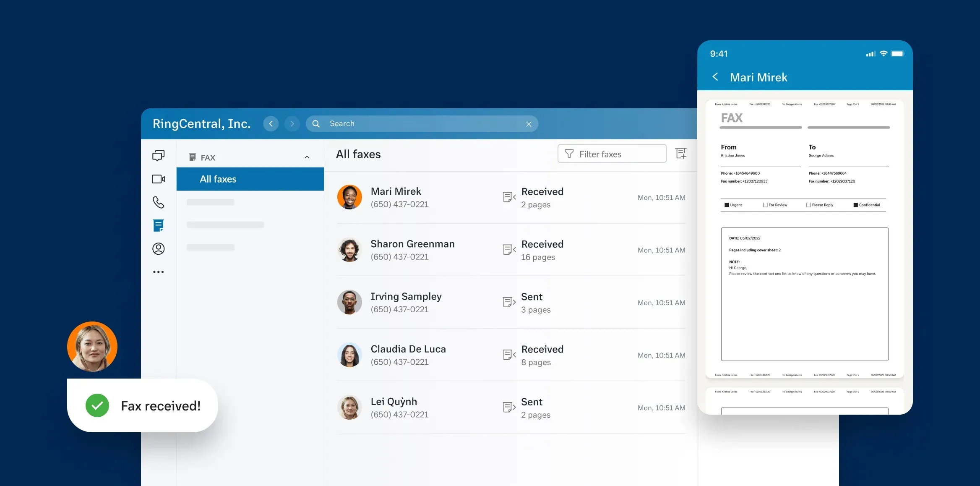Open the Phone icon in the sidebar
Viewport: 980px width, 486px height.
pos(158,202)
